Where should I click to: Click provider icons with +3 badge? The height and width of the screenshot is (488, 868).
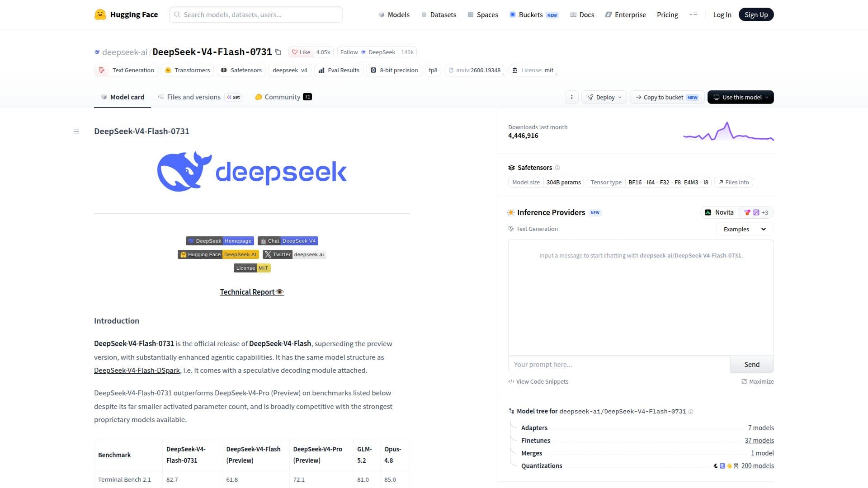click(x=756, y=212)
